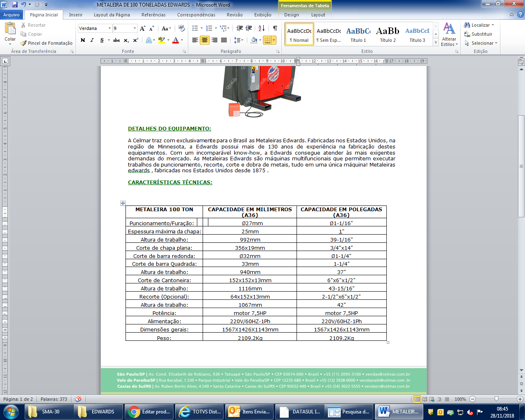Toggle strikethrough (abc) formatting
Screen dimensions: 525x420
[x=116, y=40]
